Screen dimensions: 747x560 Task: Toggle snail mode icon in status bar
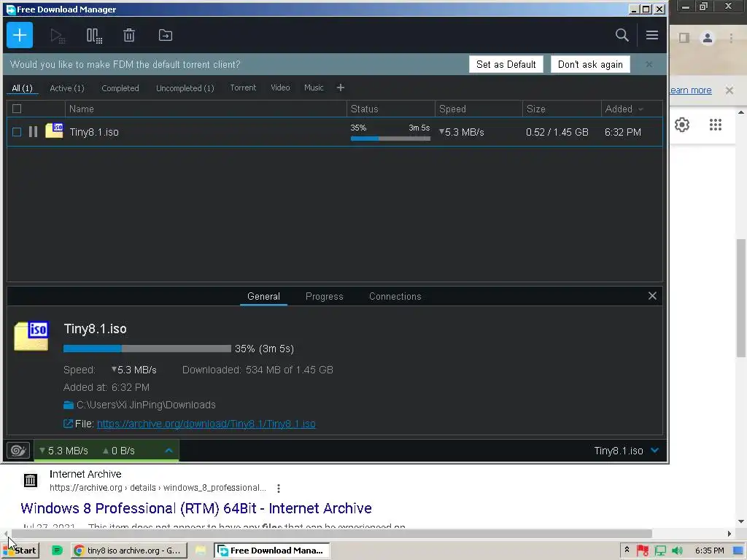click(x=18, y=451)
